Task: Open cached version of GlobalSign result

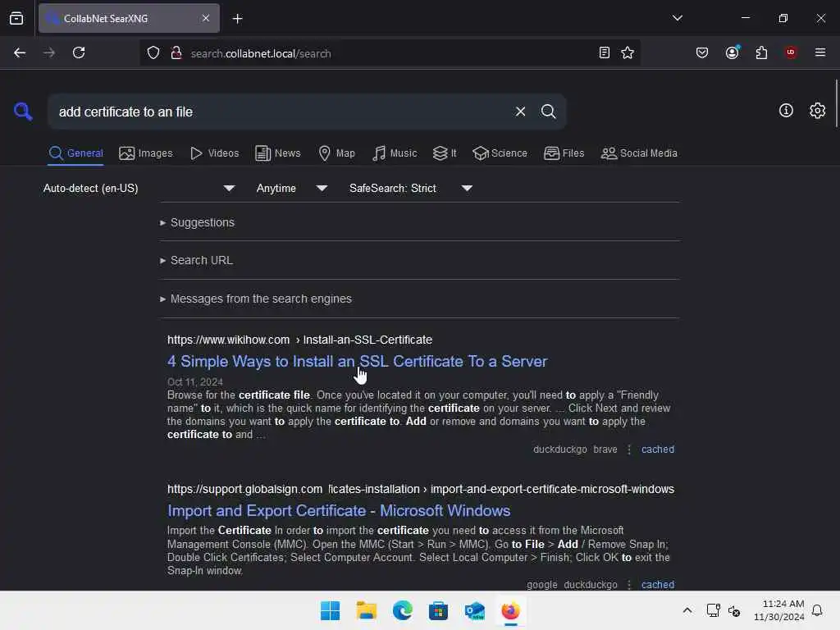Action: (658, 584)
